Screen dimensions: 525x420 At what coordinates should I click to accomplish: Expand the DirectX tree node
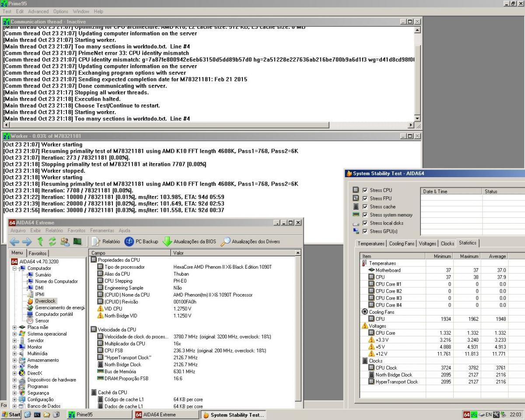coord(15,373)
